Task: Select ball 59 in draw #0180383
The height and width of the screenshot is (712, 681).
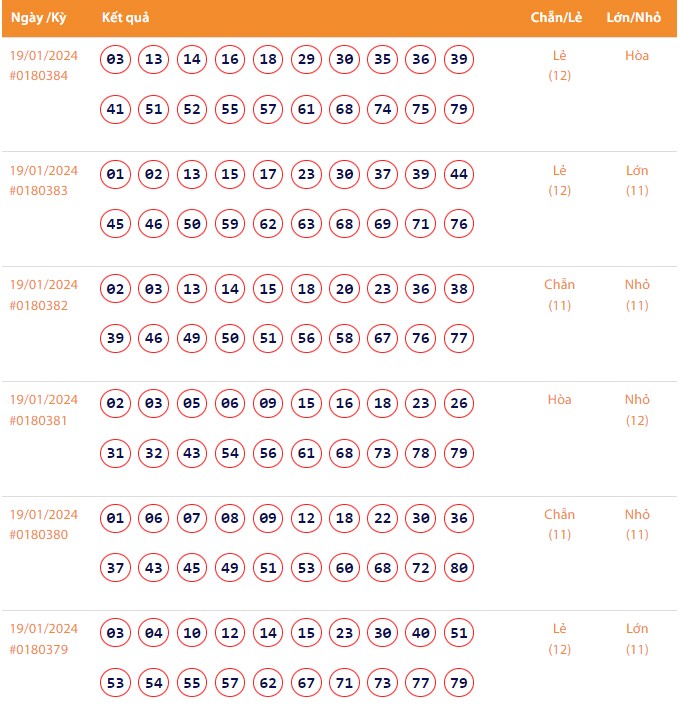Action: pyautogui.click(x=230, y=224)
